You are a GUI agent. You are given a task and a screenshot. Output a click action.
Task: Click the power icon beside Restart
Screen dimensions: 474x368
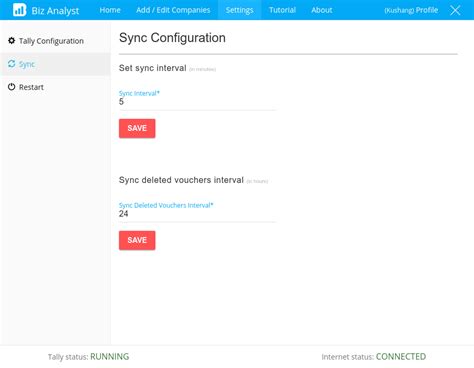[12, 87]
